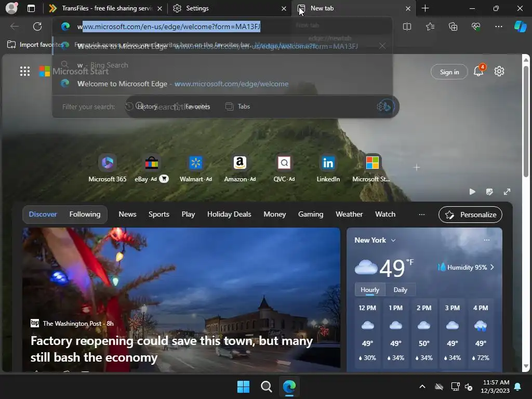Image resolution: width=532 pixels, height=399 pixels.
Task: Click the Sign in button
Action: [449, 72]
